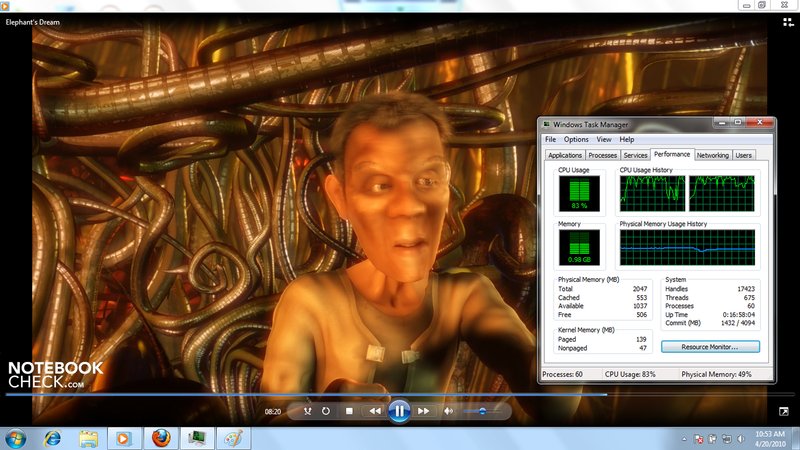Expand the View menu in Task Manager
The height and width of the screenshot is (450, 800).
[x=603, y=140]
